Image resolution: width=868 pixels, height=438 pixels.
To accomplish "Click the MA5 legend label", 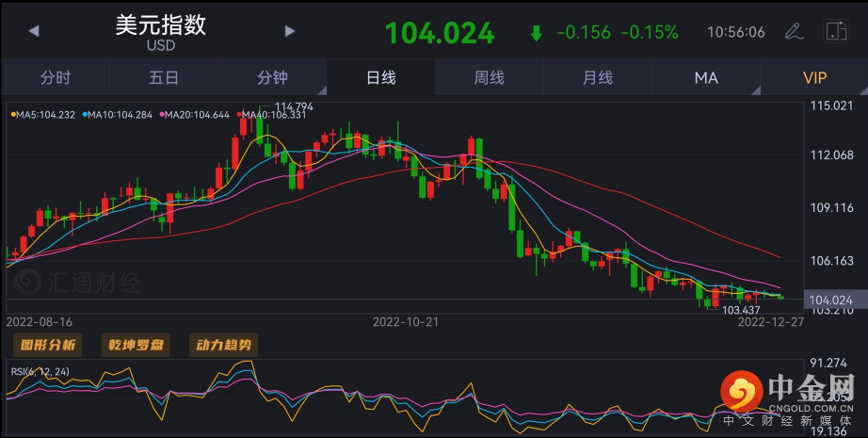I will tap(43, 115).
